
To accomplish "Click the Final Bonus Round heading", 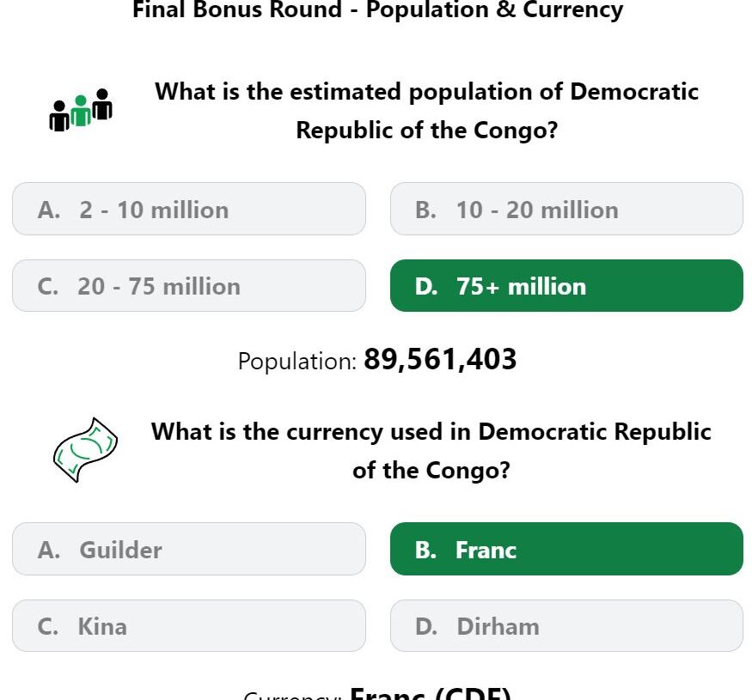I will [x=378, y=9].
